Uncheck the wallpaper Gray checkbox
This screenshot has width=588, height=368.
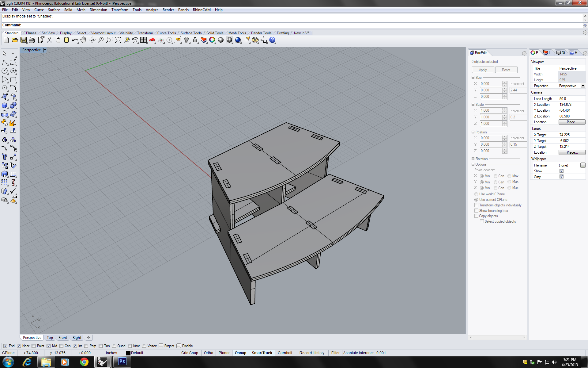point(561,177)
